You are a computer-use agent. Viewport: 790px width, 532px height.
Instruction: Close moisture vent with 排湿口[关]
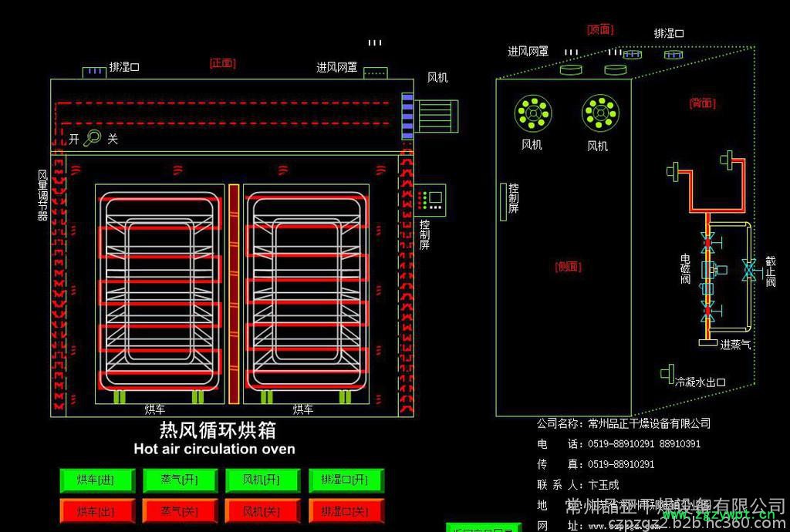(x=345, y=511)
